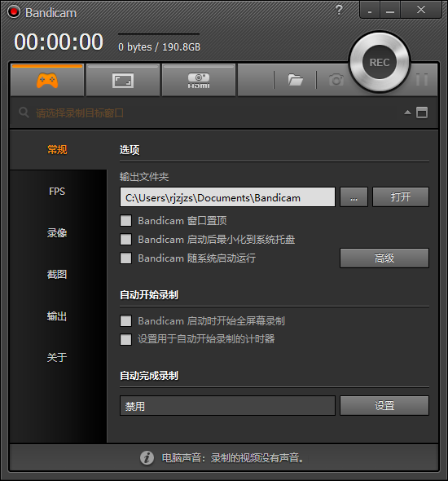Browse output folder with the ... button
Screen dimensions: 448x481
[x=354, y=197]
